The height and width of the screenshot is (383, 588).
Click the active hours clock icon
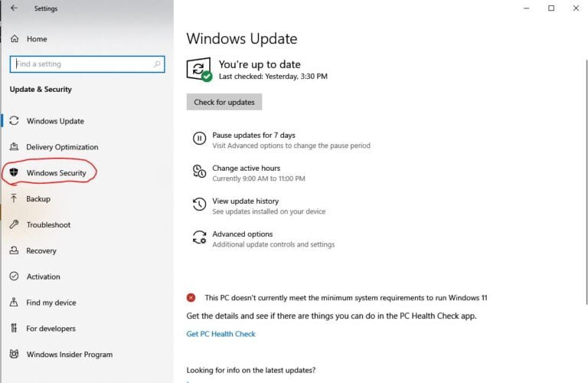click(199, 172)
